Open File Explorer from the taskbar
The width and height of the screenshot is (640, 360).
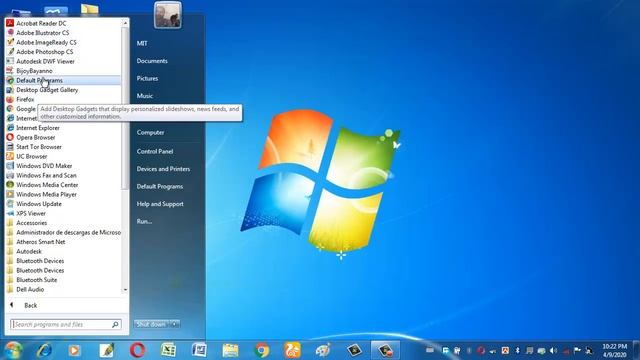(x=230, y=350)
